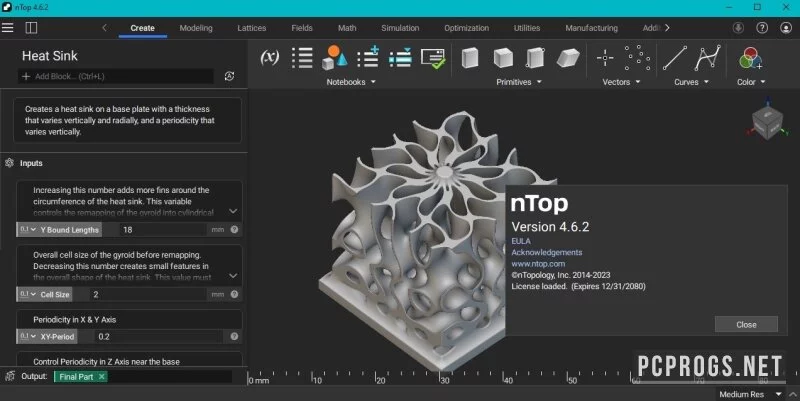Open the Vectors dropdown
Viewport: 800px width, 401px height.
(x=621, y=82)
